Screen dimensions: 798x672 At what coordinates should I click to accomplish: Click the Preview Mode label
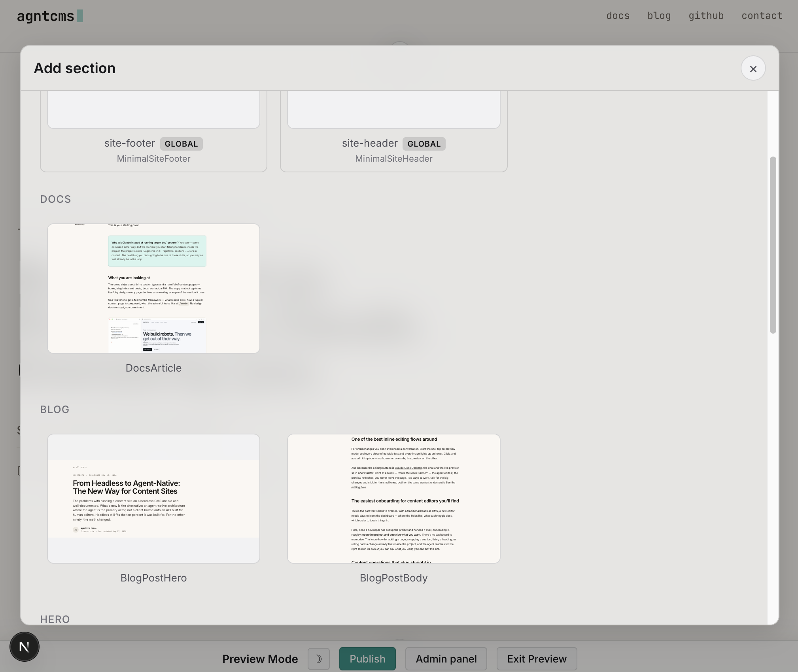coord(260,659)
